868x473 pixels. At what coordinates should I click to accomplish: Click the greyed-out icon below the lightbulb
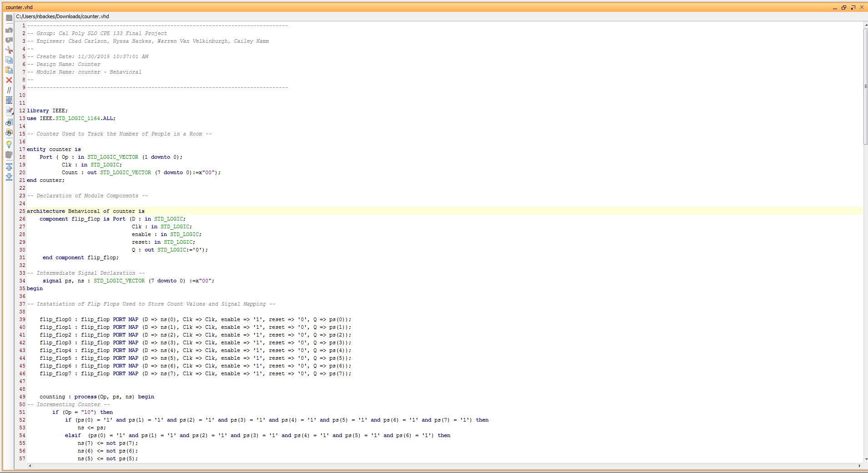(9, 155)
